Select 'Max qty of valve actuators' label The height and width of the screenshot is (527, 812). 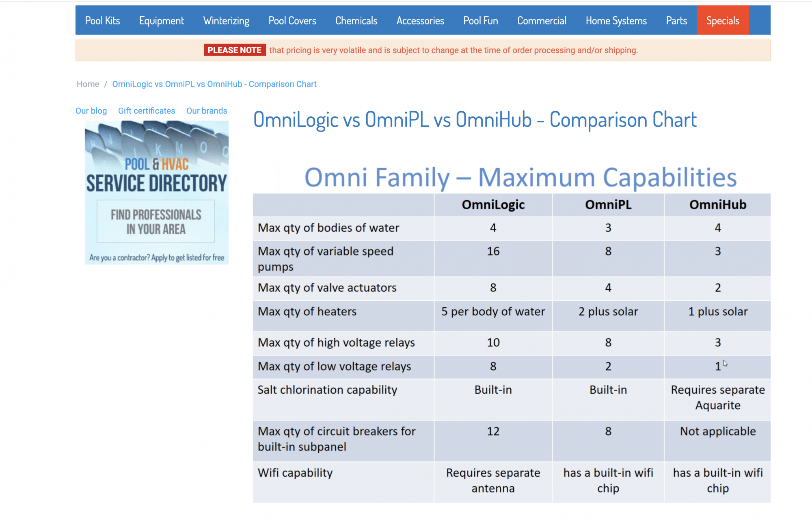point(327,288)
